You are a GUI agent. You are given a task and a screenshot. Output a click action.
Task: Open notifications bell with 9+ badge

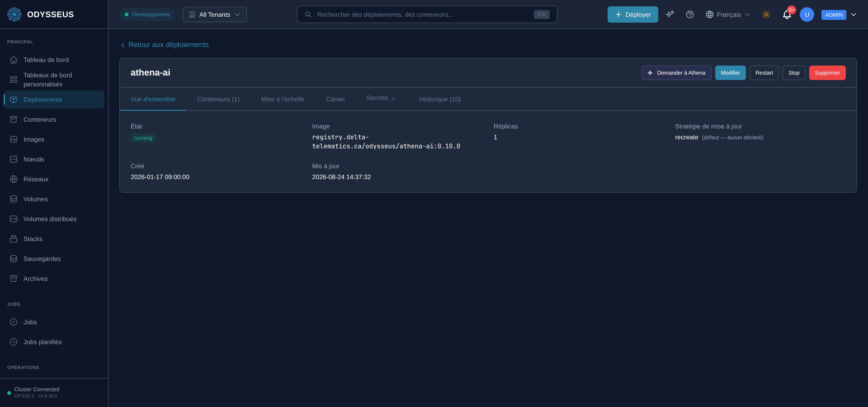787,14
